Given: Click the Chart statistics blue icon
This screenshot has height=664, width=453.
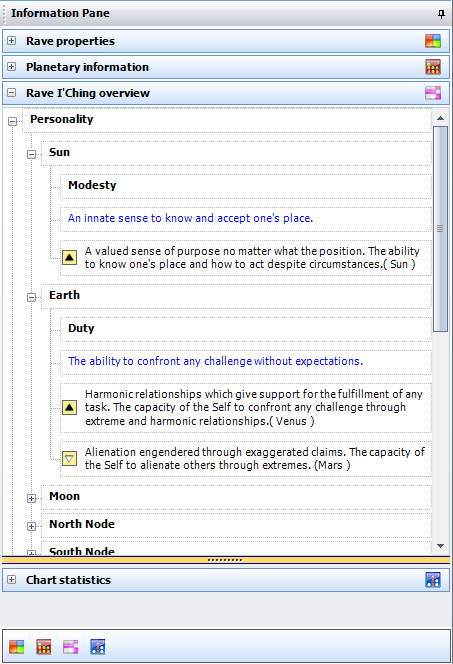Looking at the screenshot, I should point(433,580).
